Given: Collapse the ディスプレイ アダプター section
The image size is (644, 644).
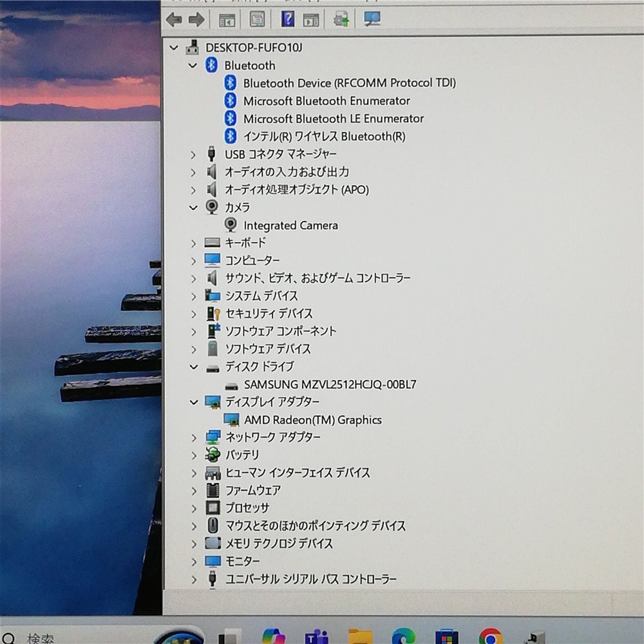Looking at the screenshot, I should [193, 402].
